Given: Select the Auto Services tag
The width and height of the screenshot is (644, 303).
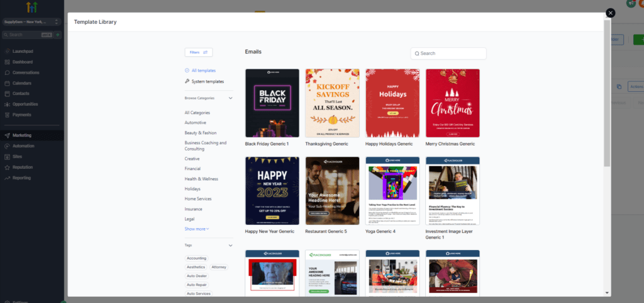Looking at the screenshot, I should click(198, 294).
